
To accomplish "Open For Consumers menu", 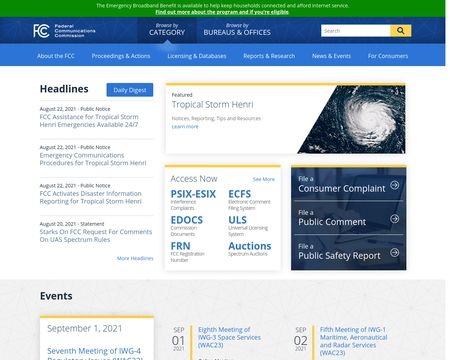I will 388,56.
